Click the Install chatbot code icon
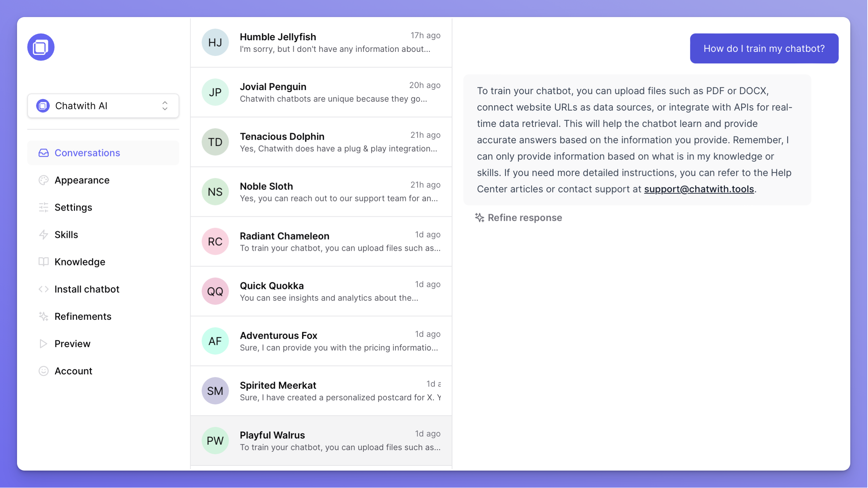868x488 pixels. [44, 289]
